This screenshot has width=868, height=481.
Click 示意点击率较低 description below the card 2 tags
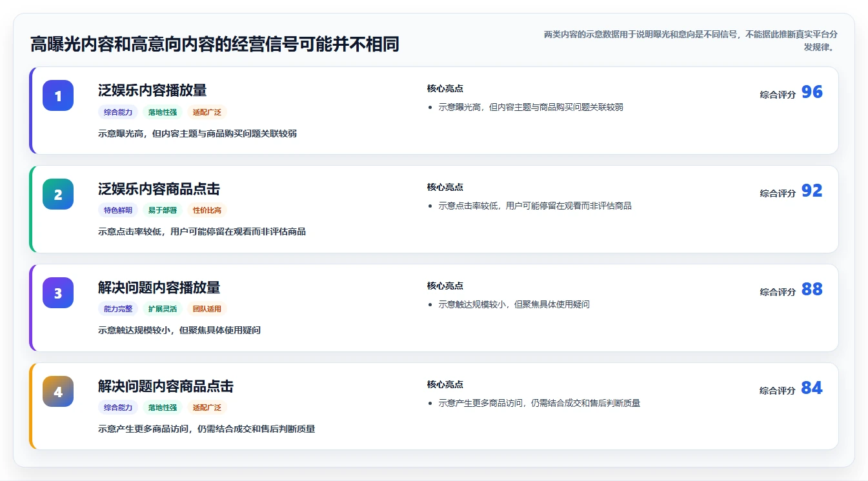pyautogui.click(x=202, y=231)
